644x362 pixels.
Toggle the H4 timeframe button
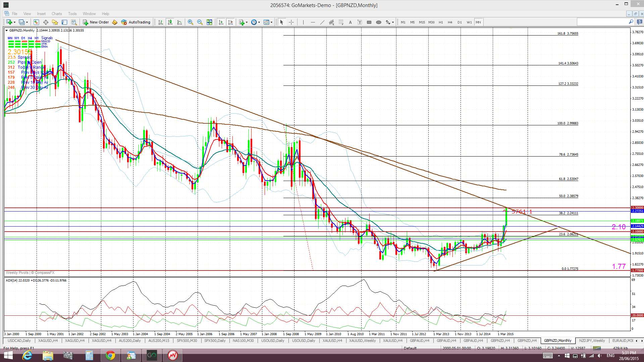tap(450, 22)
